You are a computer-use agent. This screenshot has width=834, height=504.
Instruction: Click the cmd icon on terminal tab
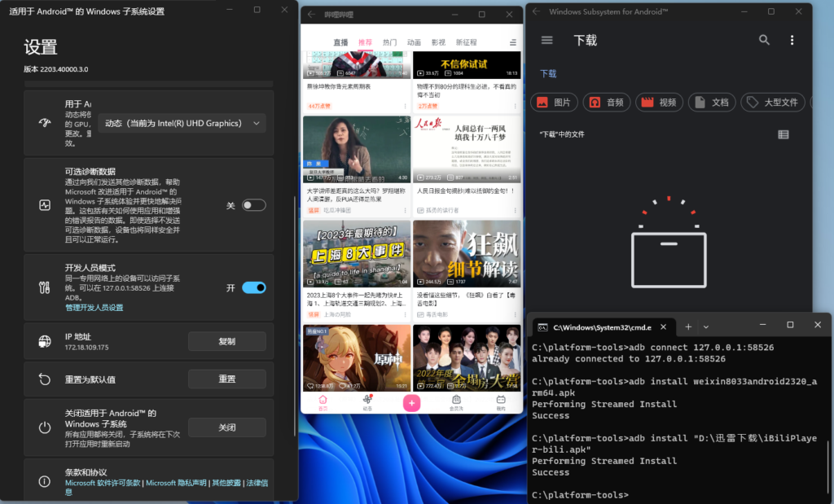(x=542, y=327)
